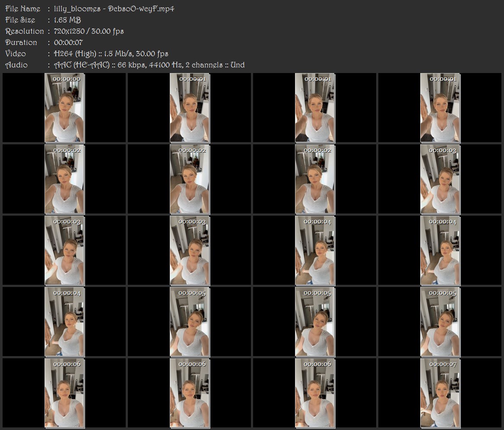The height and width of the screenshot is (430, 504).
Task: Click the "Duration" label in the header
Action: pyautogui.click(x=21, y=42)
